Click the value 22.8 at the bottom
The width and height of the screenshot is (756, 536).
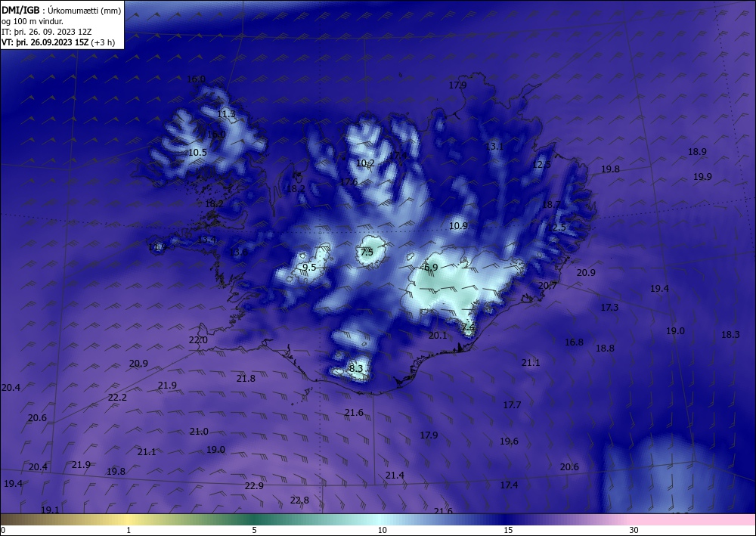(299, 500)
